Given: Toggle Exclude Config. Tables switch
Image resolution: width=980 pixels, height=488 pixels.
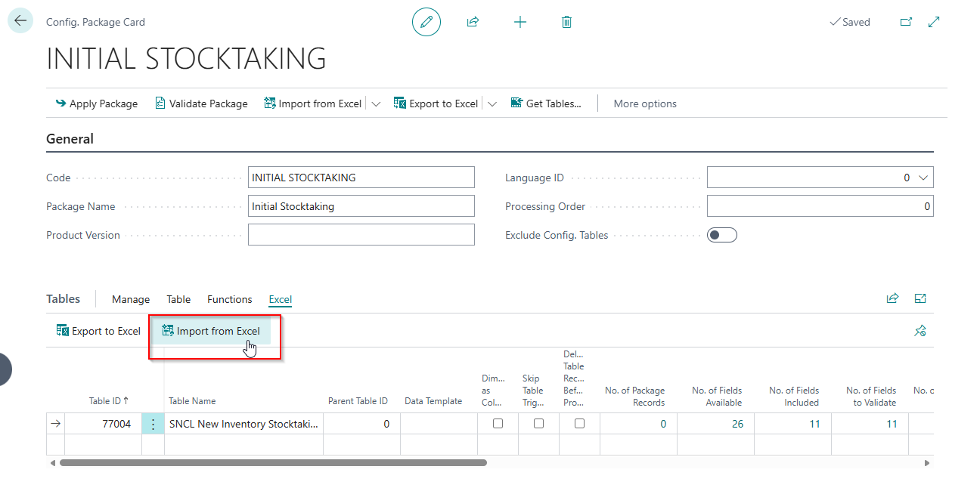Looking at the screenshot, I should tap(722, 235).
